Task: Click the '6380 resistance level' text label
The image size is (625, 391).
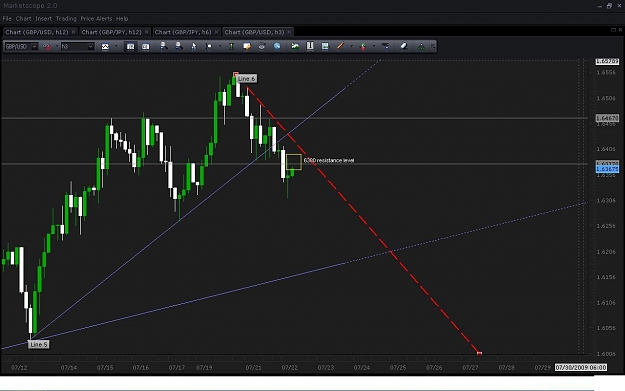Action: coord(329,160)
